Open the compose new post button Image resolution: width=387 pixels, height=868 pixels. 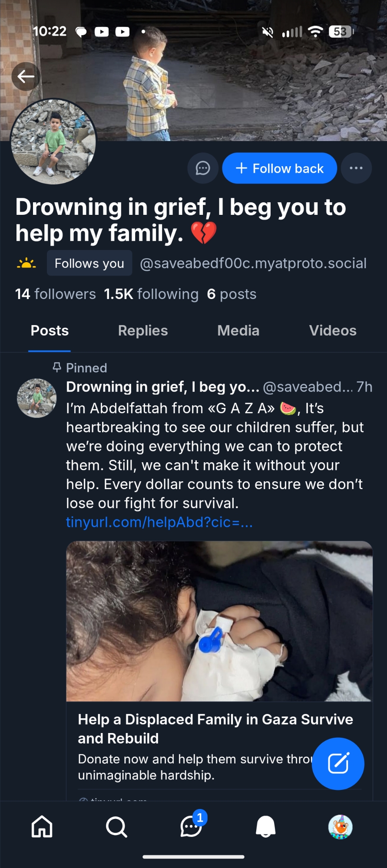click(338, 763)
